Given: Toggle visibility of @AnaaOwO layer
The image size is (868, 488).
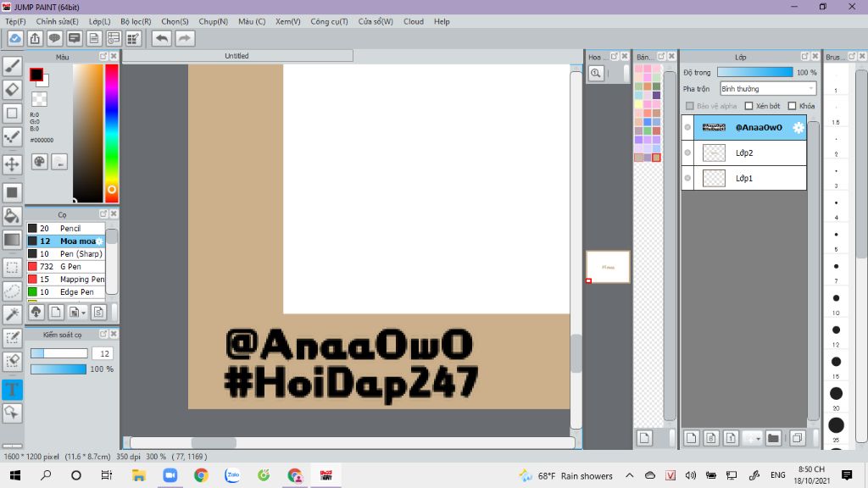Looking at the screenshot, I should click(x=687, y=127).
